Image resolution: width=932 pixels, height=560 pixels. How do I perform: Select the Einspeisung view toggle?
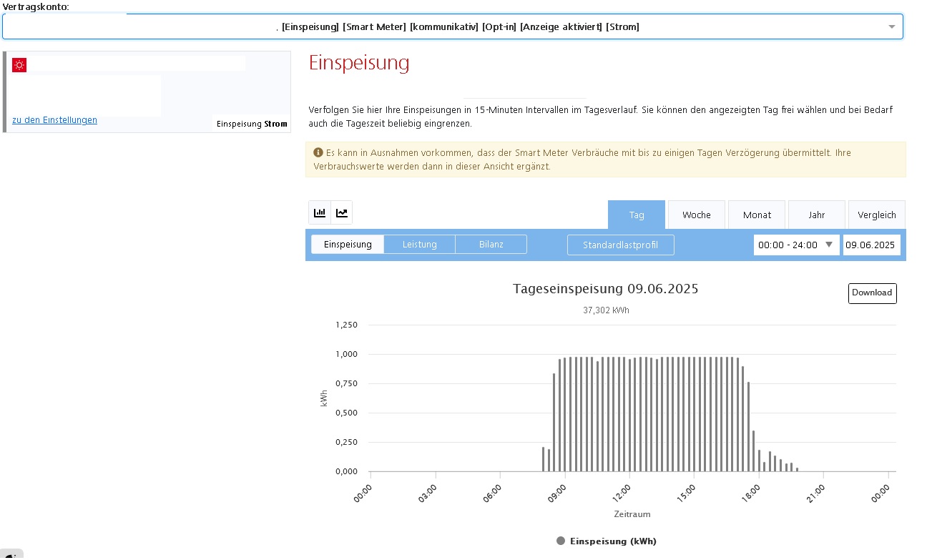[348, 245]
